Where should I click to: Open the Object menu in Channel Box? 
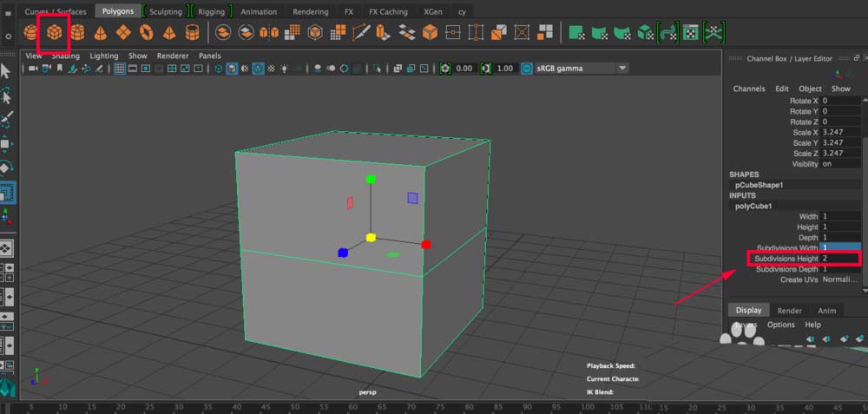pos(811,89)
